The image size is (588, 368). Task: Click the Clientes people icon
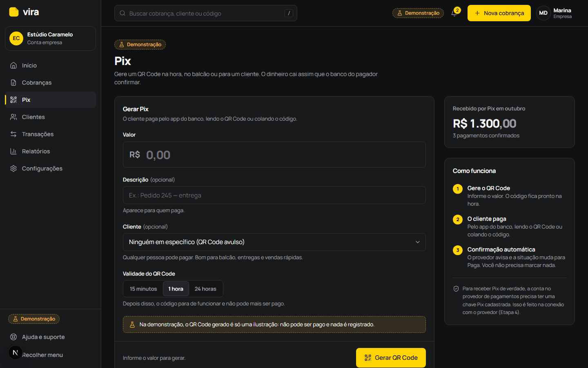pyautogui.click(x=13, y=117)
